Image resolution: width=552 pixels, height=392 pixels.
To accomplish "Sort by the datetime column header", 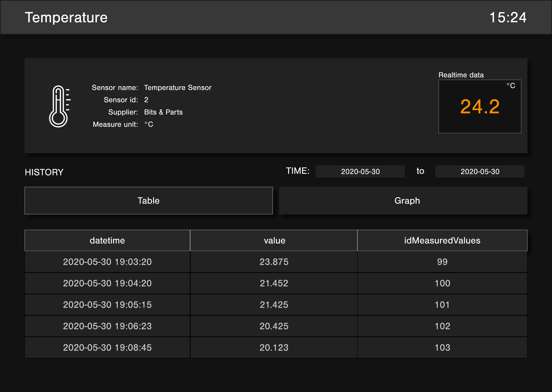I will (107, 240).
